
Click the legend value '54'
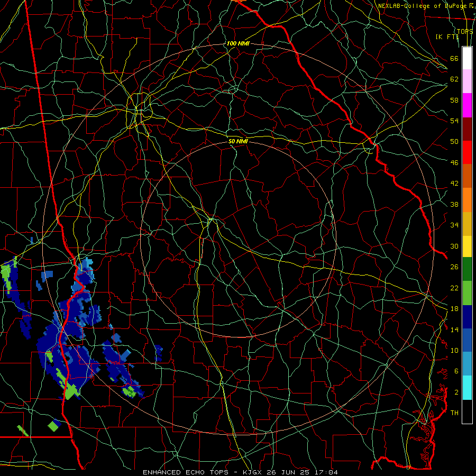tap(454, 121)
